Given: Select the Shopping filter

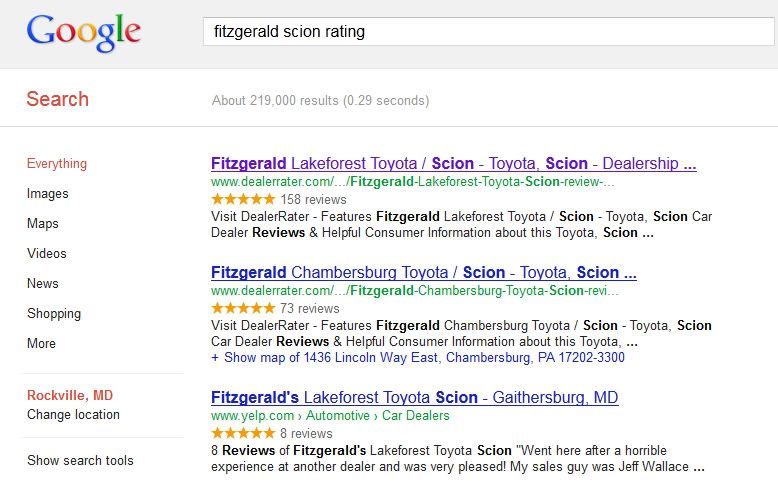Looking at the screenshot, I should coord(54,314).
